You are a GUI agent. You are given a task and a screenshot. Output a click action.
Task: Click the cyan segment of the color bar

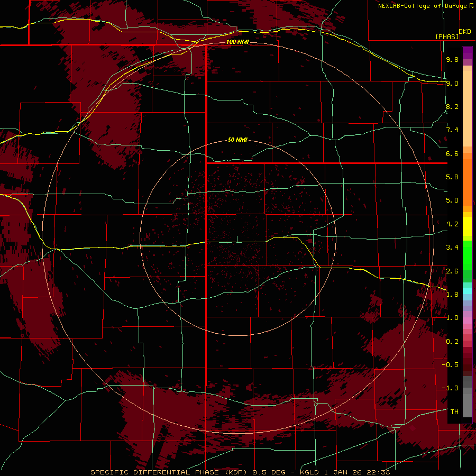click(467, 291)
